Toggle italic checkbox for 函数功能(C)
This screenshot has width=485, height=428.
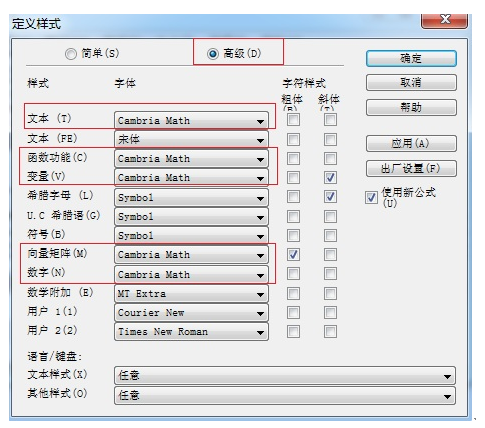(x=330, y=159)
